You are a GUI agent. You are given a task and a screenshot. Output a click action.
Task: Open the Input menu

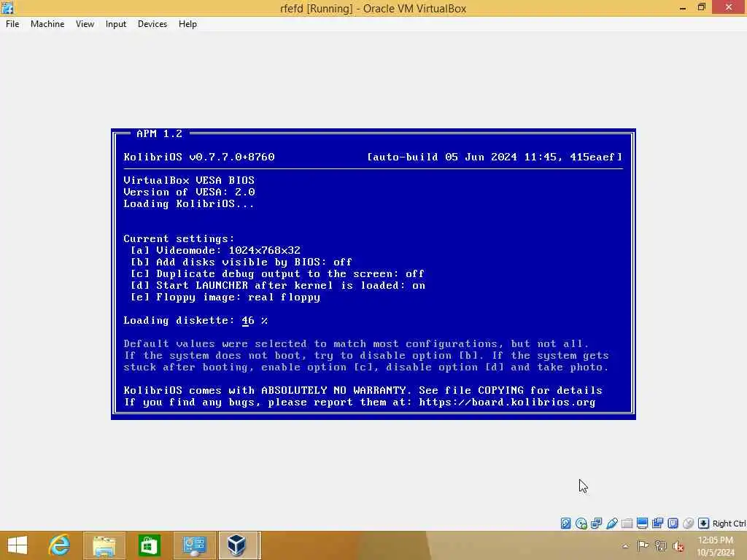click(116, 24)
